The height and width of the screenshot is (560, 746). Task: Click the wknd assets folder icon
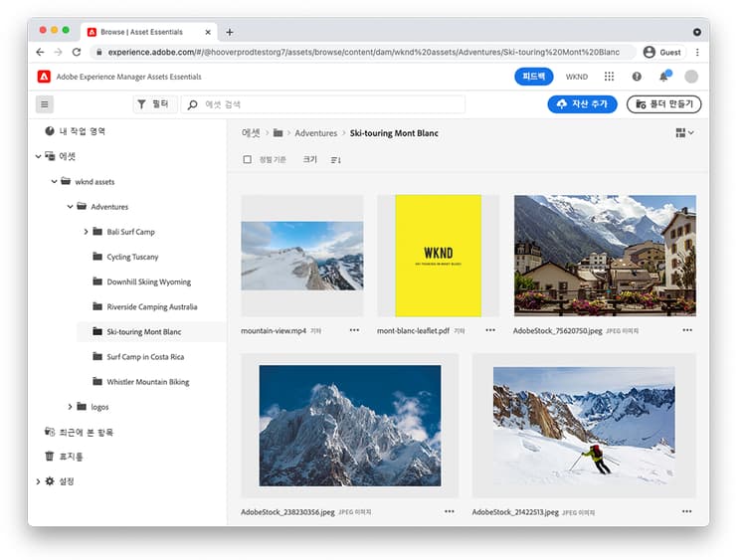[x=66, y=181]
